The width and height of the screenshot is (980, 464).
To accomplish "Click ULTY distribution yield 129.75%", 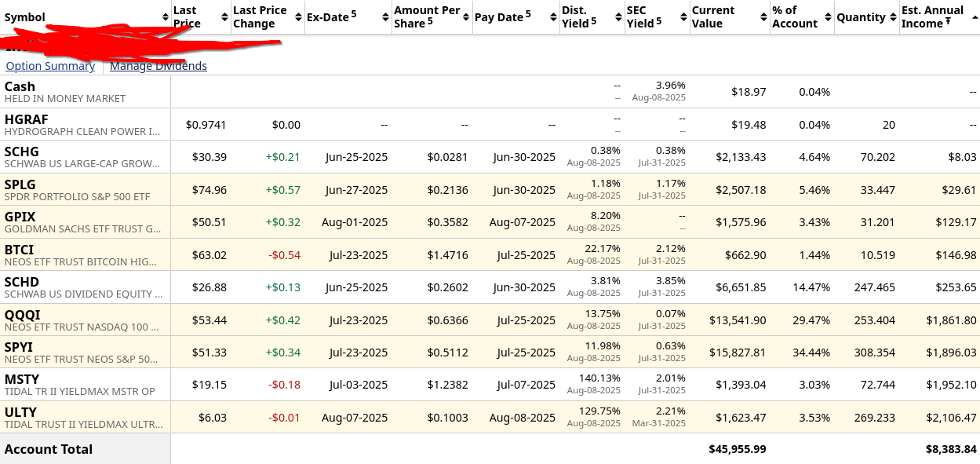I will pos(600,411).
